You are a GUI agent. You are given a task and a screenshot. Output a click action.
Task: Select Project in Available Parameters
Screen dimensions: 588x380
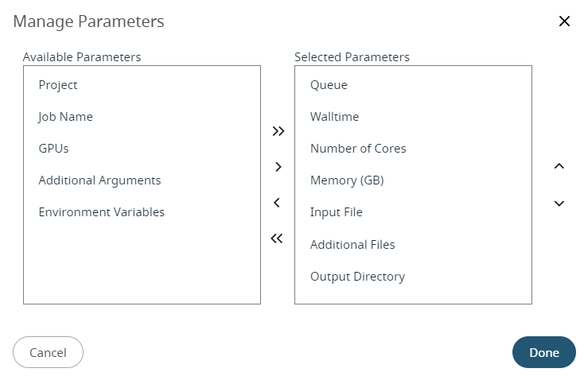pyautogui.click(x=58, y=85)
